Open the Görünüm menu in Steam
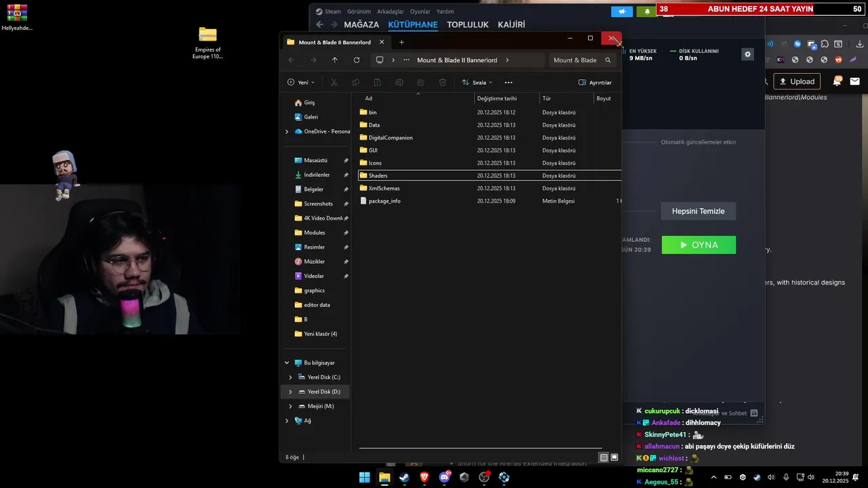This screenshot has height=488, width=868. click(x=359, y=12)
